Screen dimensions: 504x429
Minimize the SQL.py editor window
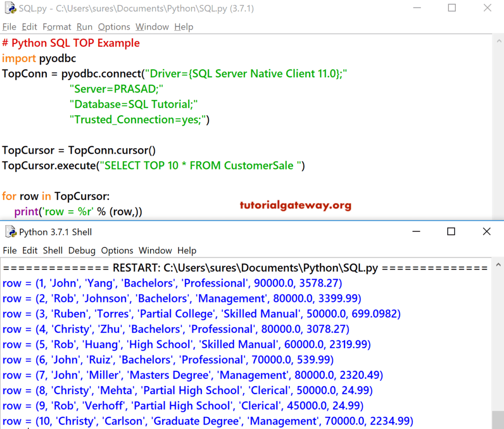(x=416, y=8)
